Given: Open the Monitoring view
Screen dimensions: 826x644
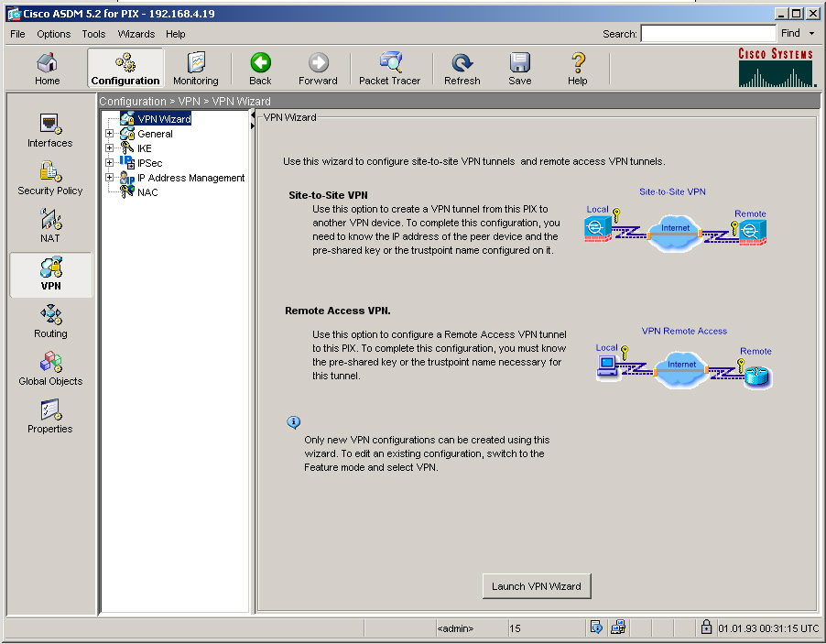Looking at the screenshot, I should 196,69.
